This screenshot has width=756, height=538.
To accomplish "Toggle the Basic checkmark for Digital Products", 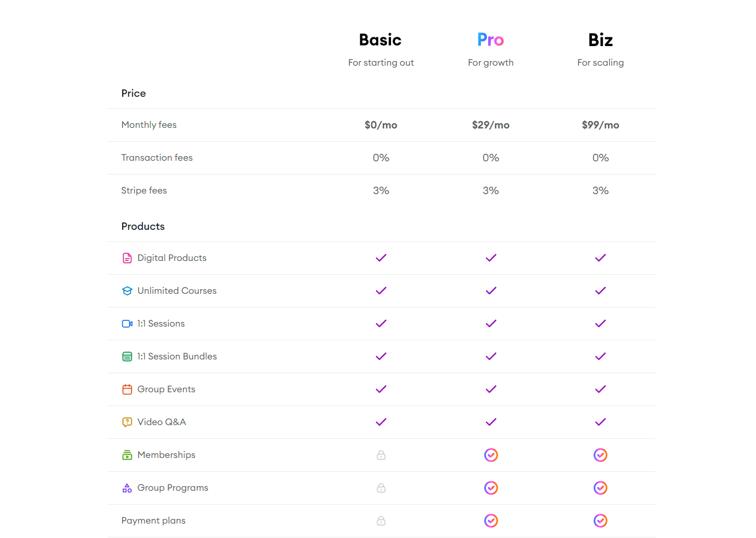I will pyautogui.click(x=381, y=258).
